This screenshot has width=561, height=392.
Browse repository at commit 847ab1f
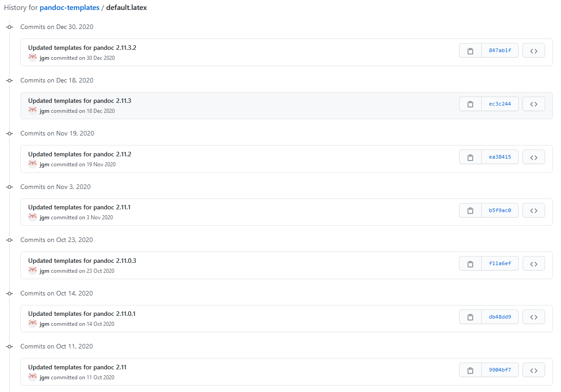click(x=534, y=51)
